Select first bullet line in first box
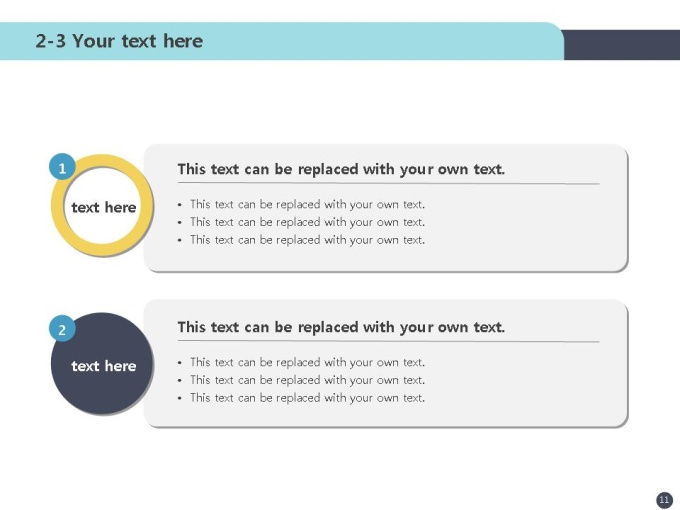Screen dimensions: 680x510 tap(301, 204)
